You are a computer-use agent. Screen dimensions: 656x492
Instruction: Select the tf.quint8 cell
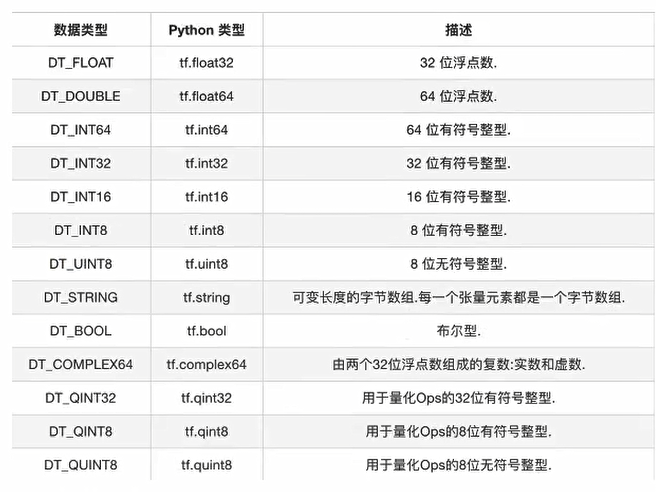click(207, 465)
